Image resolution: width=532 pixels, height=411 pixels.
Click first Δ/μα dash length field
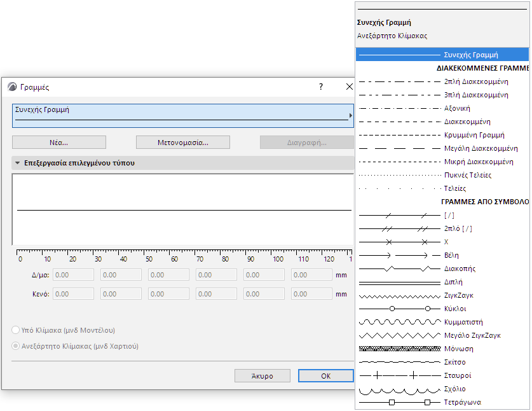pyautogui.click(x=73, y=275)
